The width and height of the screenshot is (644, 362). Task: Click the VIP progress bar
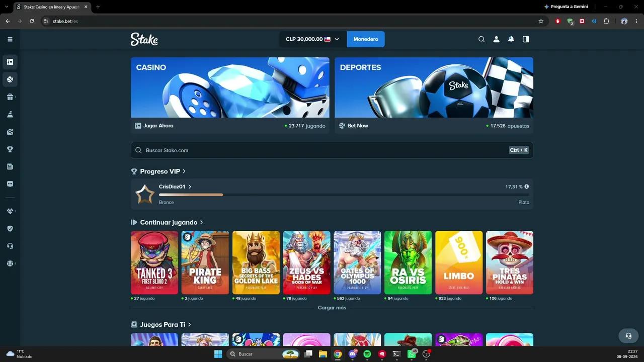click(x=344, y=195)
